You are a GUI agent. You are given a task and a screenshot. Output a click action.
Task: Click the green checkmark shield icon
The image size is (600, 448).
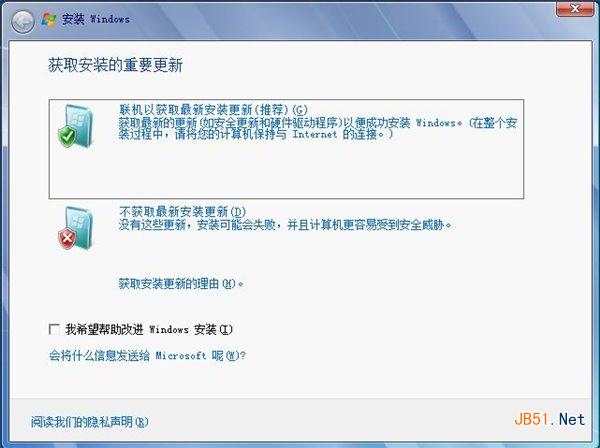67,137
